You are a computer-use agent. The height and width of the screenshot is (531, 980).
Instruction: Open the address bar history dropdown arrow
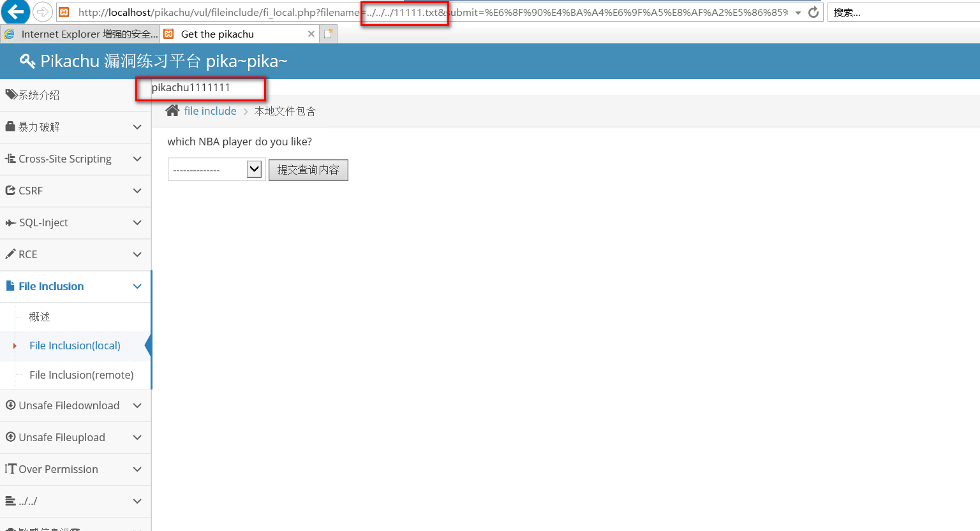tap(798, 13)
